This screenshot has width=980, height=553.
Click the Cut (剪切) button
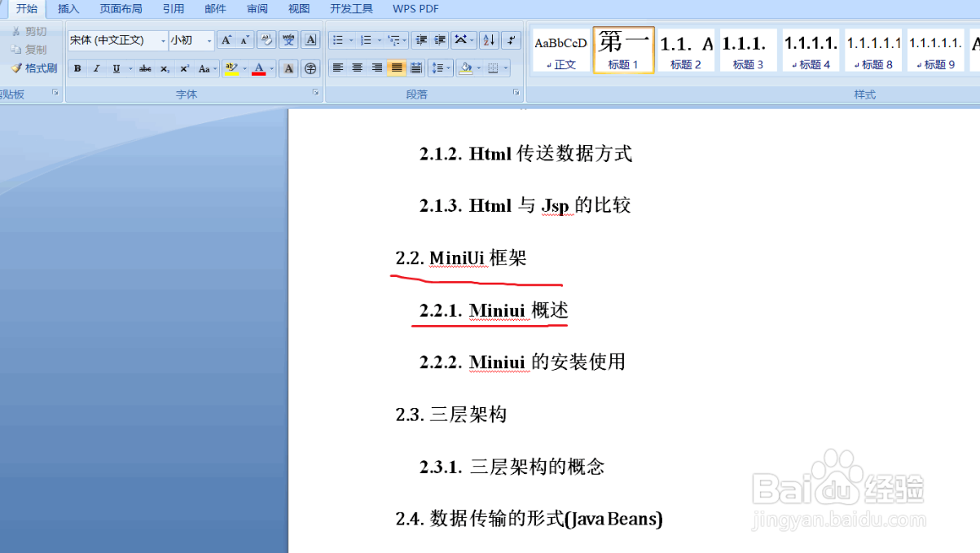click(29, 31)
